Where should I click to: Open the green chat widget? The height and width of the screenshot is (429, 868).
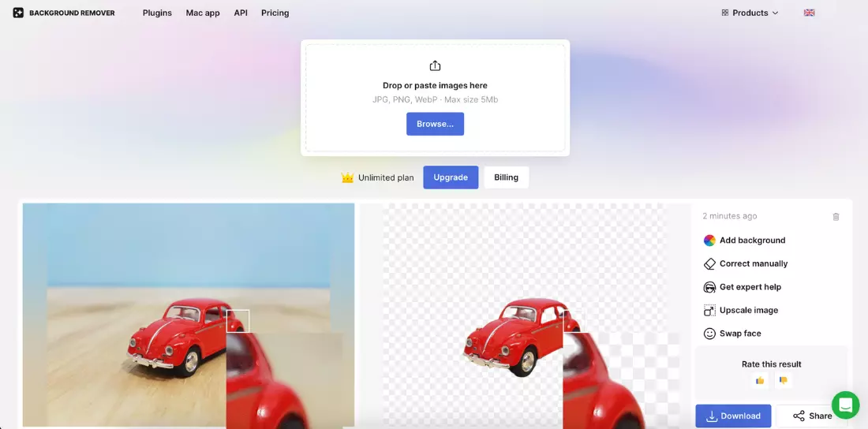[x=845, y=405]
